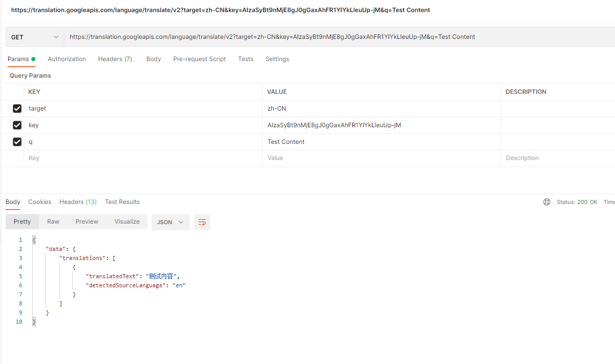Click the Visualize response button
Screen dimensions: 615x364
[x=127, y=222]
